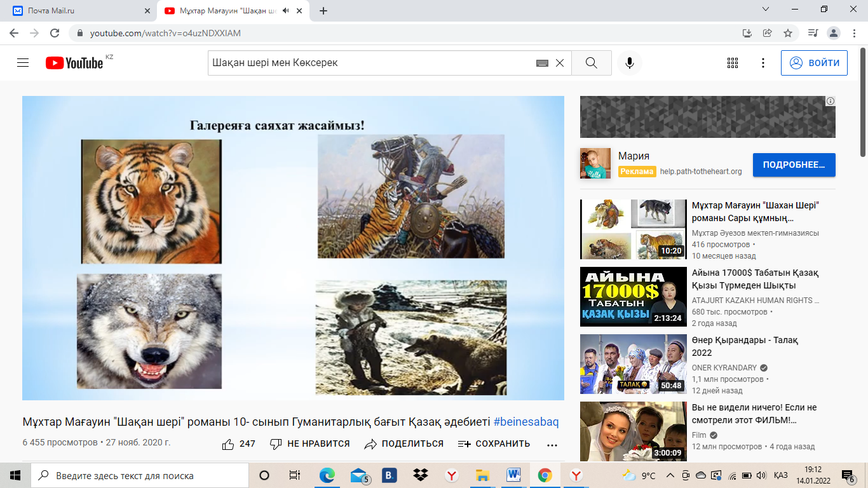The width and height of the screenshot is (868, 488).
Task: Play the Өнер Қырандары Талақ 2022 thumbnail
Action: (x=634, y=364)
